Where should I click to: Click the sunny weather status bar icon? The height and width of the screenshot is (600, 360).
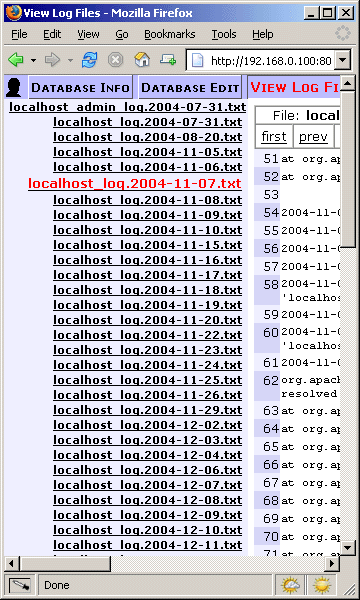pyautogui.click(x=322, y=585)
